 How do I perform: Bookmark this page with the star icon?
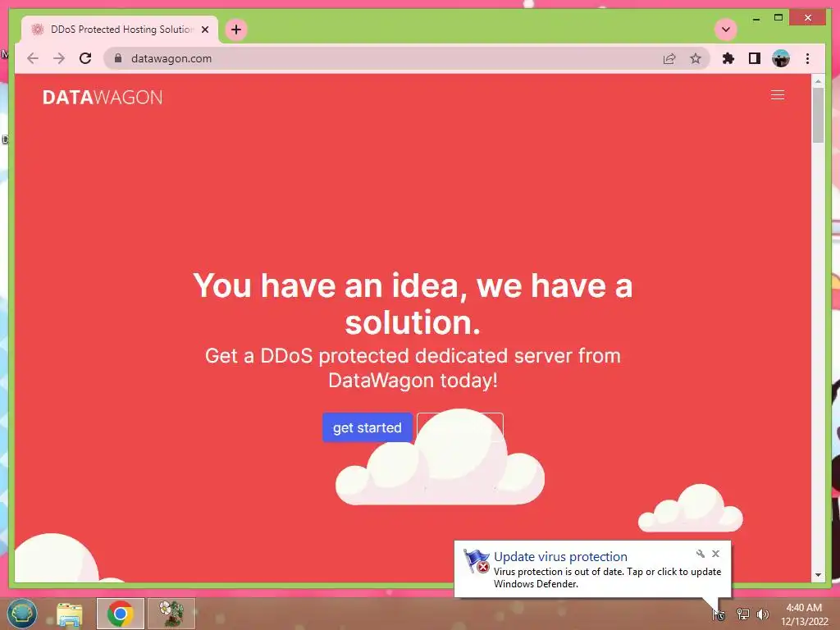click(696, 58)
